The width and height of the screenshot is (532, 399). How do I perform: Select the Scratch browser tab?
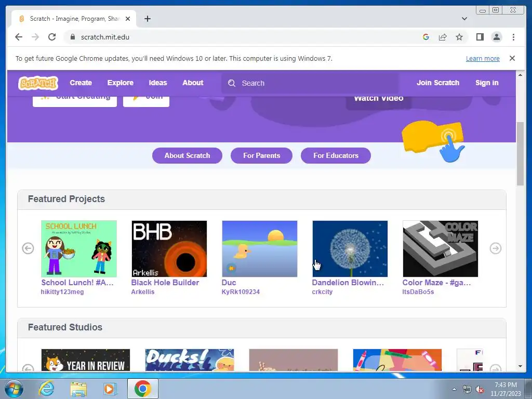pos(74,19)
